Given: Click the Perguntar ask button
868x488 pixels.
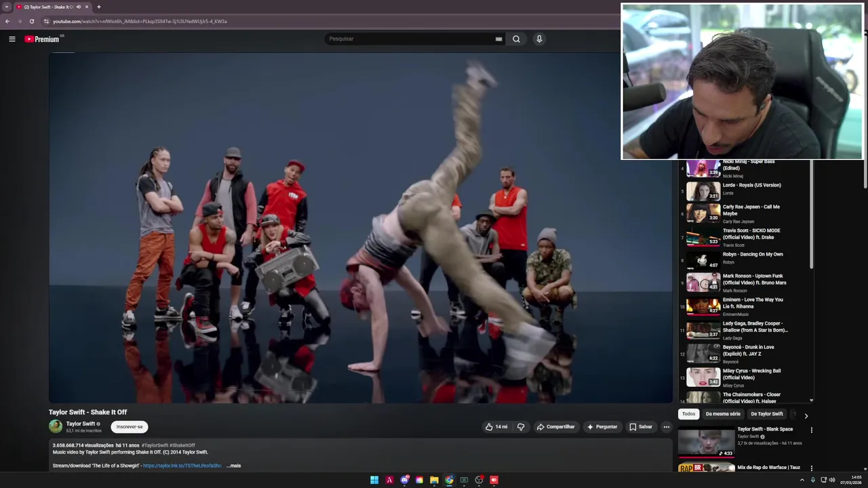Looking at the screenshot, I should coord(602,427).
